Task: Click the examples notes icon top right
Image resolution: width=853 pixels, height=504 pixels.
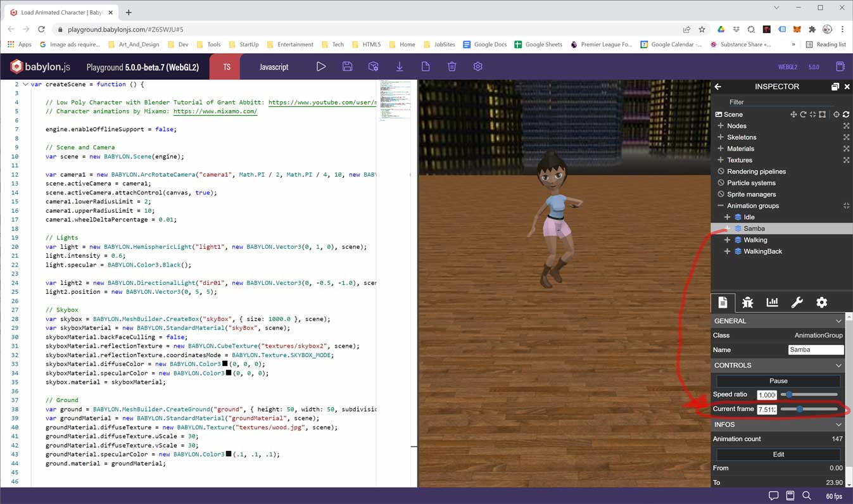Action: pos(840,66)
